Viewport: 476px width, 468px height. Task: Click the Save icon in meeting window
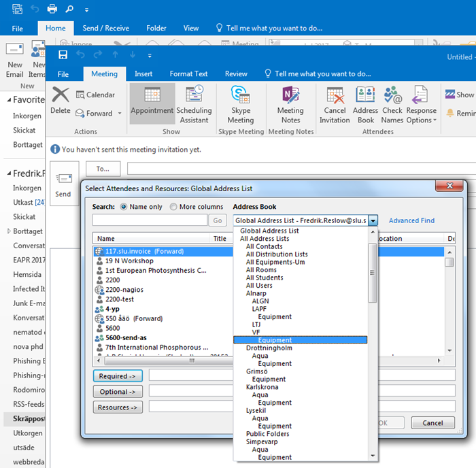coord(63,54)
